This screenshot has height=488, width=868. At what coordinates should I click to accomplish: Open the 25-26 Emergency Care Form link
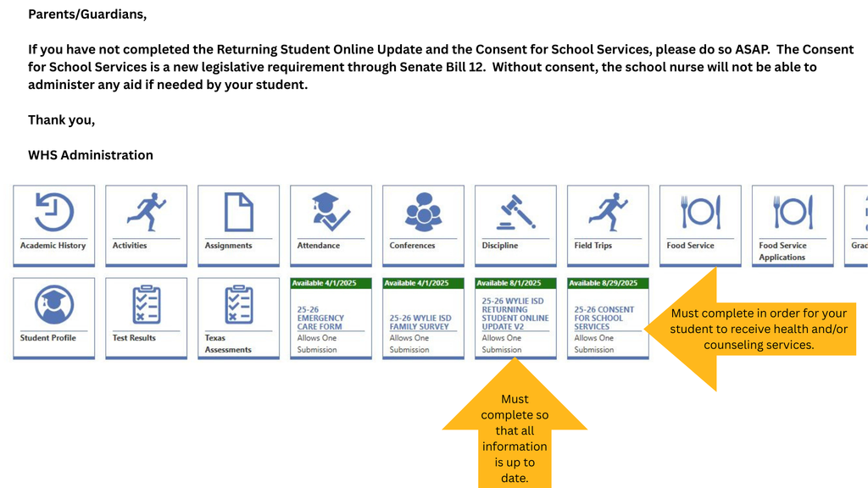click(x=320, y=318)
